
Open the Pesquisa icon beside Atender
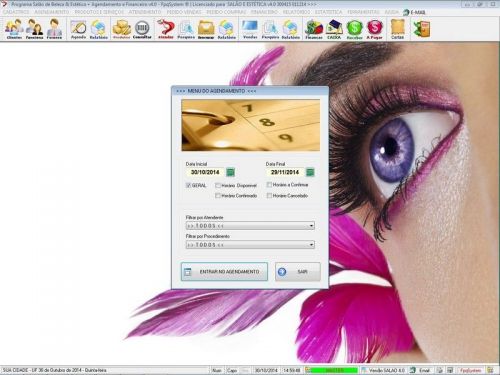tap(186, 29)
